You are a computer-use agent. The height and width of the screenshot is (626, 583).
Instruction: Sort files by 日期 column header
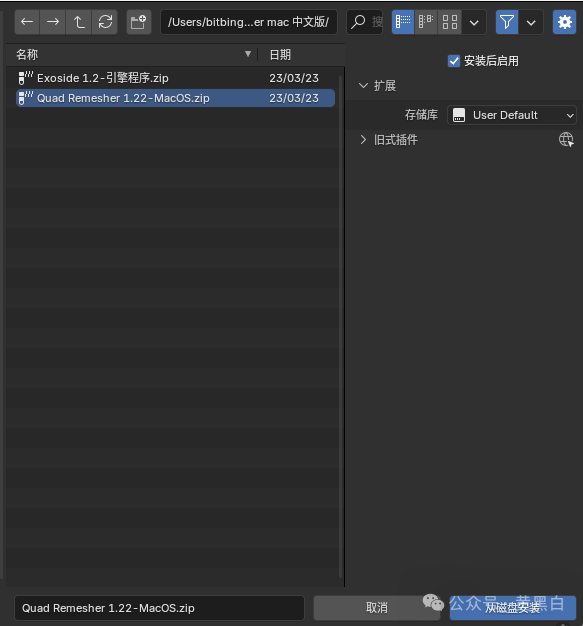tap(280, 55)
